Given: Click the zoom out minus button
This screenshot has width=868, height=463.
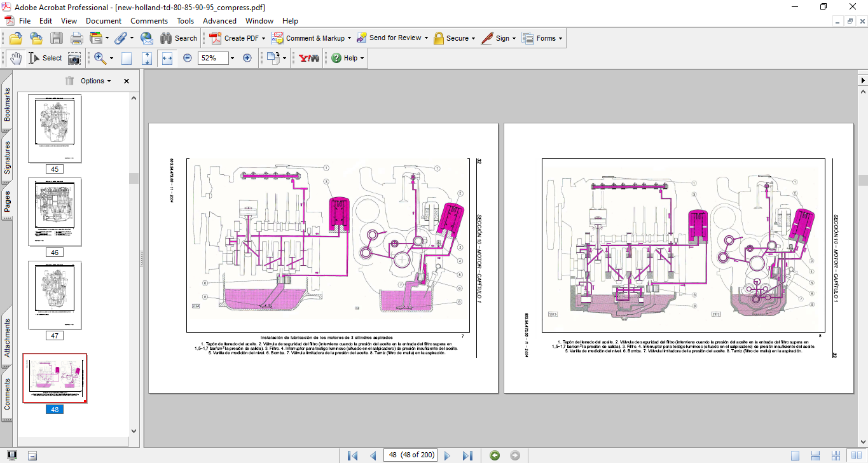Looking at the screenshot, I should (x=188, y=58).
